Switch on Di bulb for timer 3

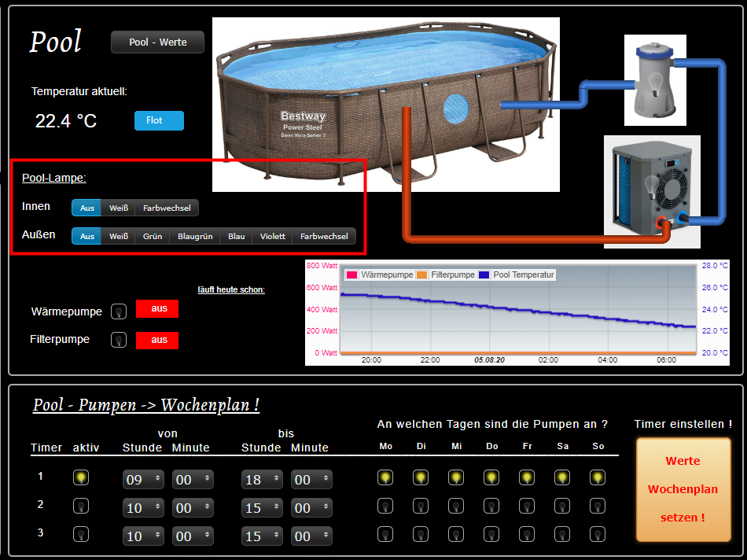click(421, 534)
